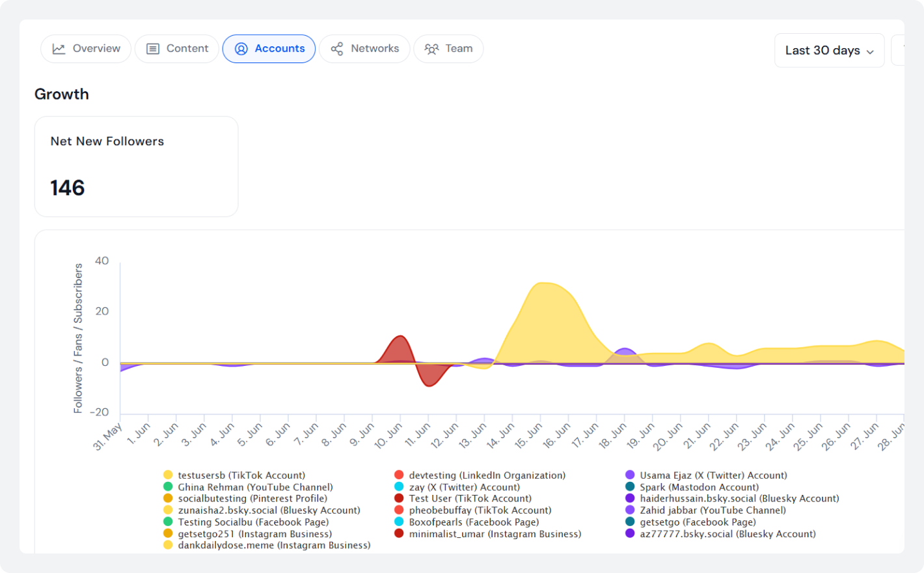Click Spark (Mastodon Account) legend label
Viewport: 924px width, 573px height.
coord(700,487)
